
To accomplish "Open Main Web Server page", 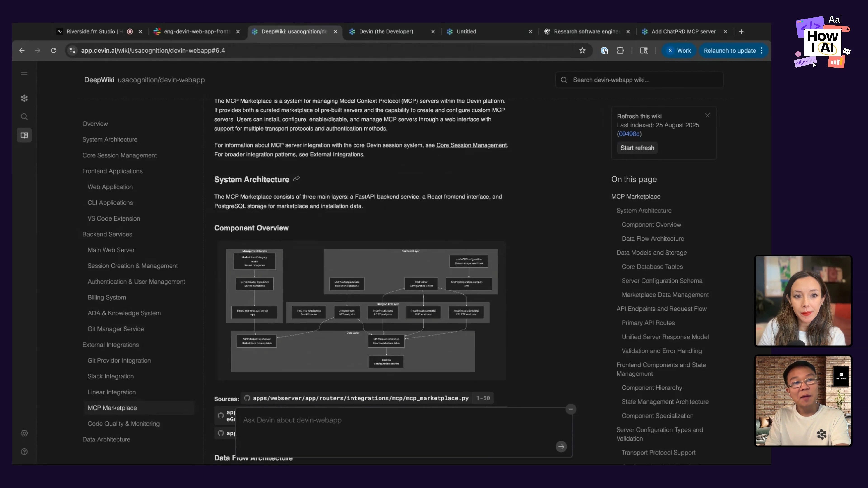I will coord(111,250).
